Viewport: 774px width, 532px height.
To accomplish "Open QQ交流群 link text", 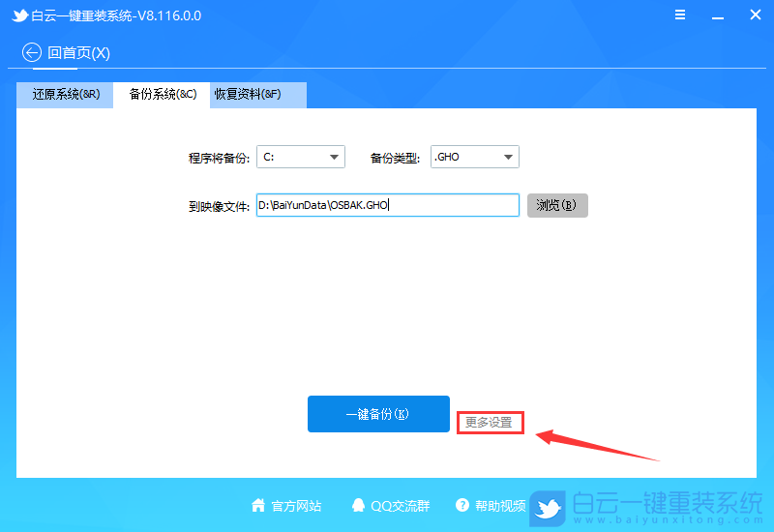I will pos(401,506).
